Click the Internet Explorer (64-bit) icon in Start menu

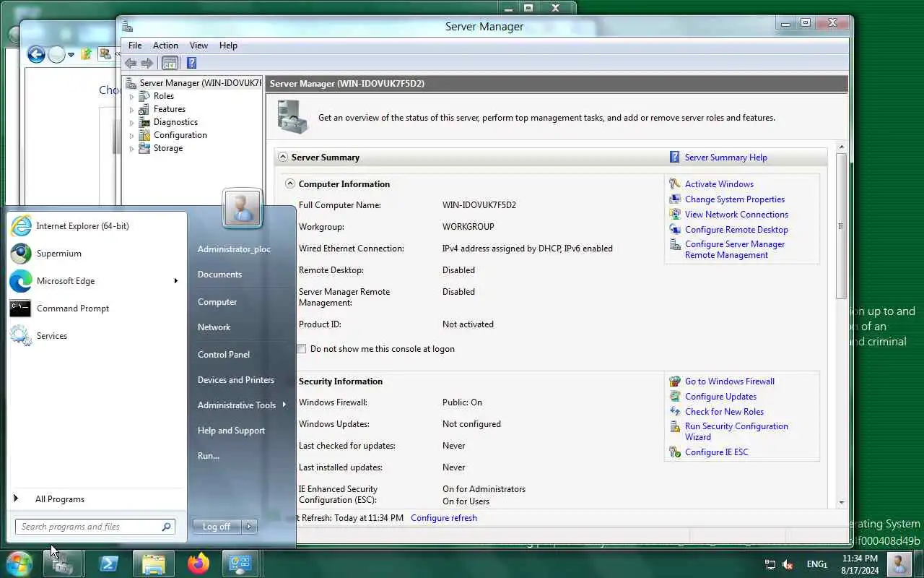point(21,225)
